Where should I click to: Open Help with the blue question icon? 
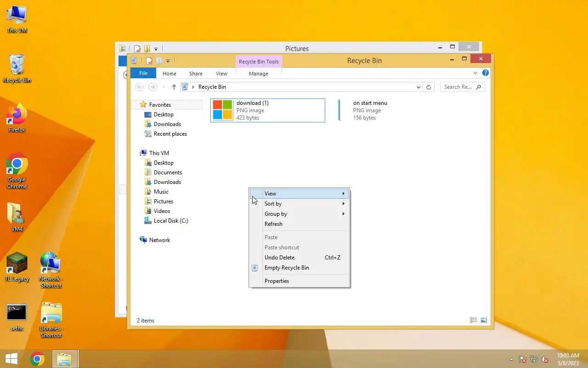click(486, 73)
